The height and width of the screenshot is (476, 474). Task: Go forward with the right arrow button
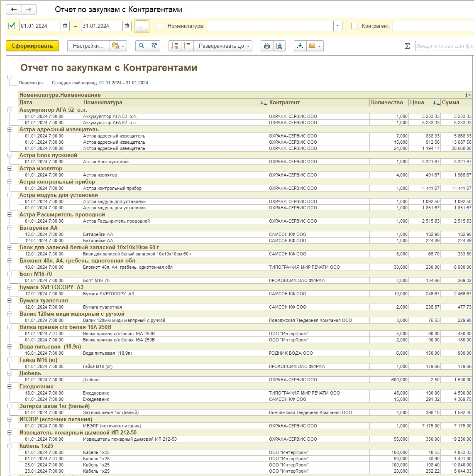(29, 10)
